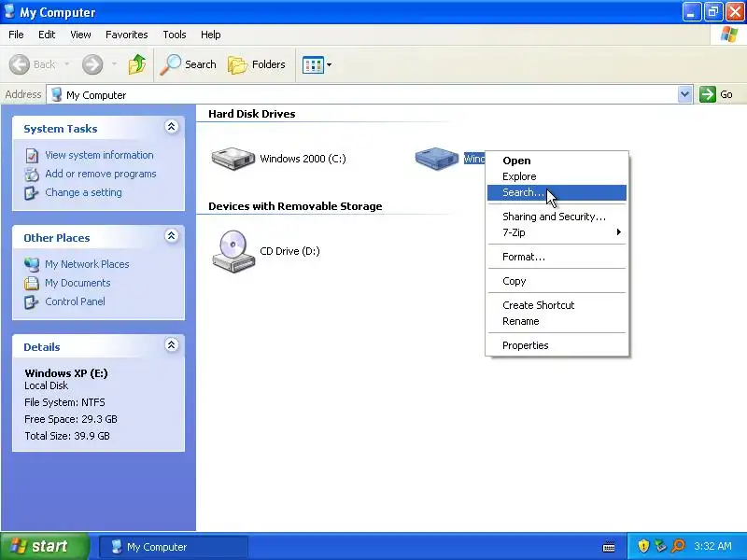This screenshot has height=560, width=747.
Task: Choose Properties in the context menu
Action: 557,345
